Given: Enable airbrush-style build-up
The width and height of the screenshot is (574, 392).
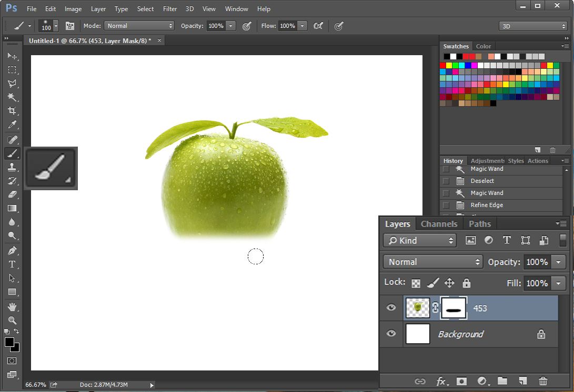Looking at the screenshot, I should pyautogui.click(x=318, y=26).
